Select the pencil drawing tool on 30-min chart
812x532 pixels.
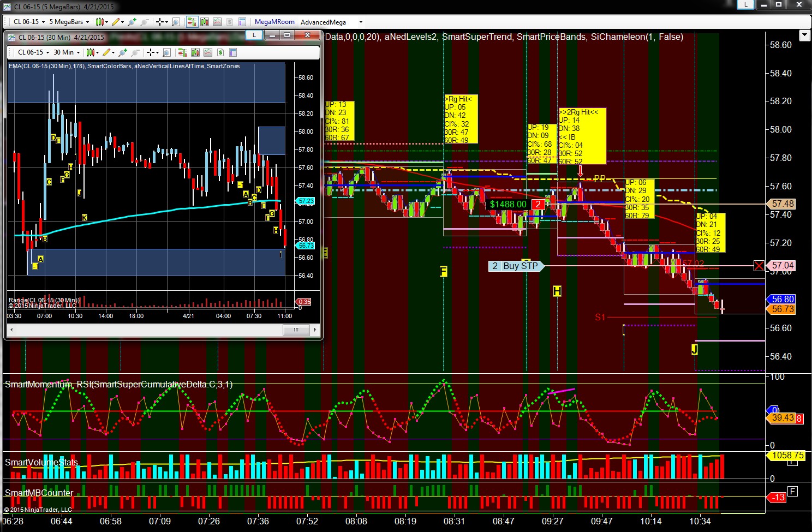pyautogui.click(x=106, y=52)
